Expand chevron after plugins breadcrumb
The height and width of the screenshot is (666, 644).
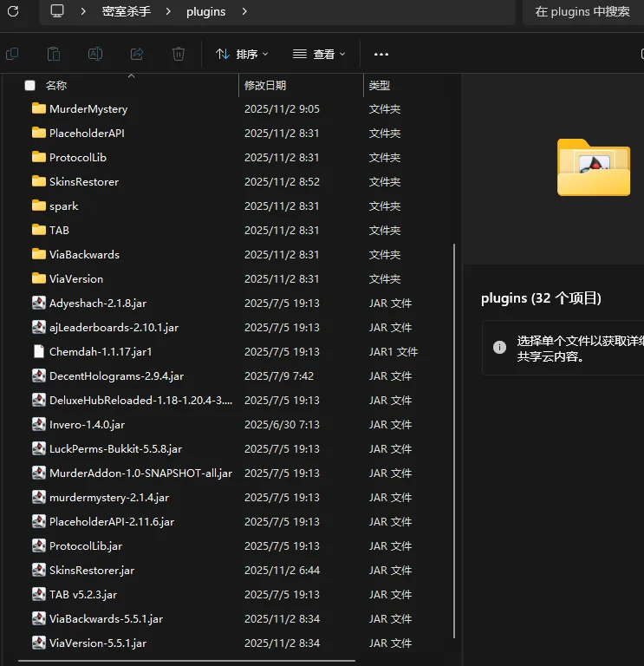pyautogui.click(x=244, y=11)
